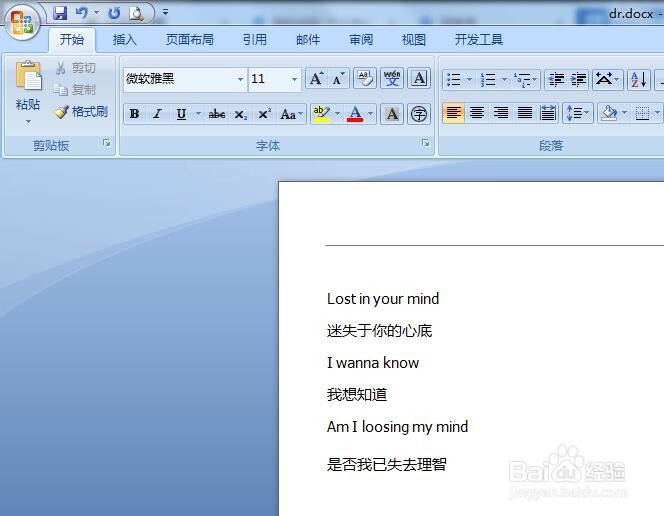Activate the 格式刷 format painter
Viewport: 664px width, 516px height.
(81, 112)
